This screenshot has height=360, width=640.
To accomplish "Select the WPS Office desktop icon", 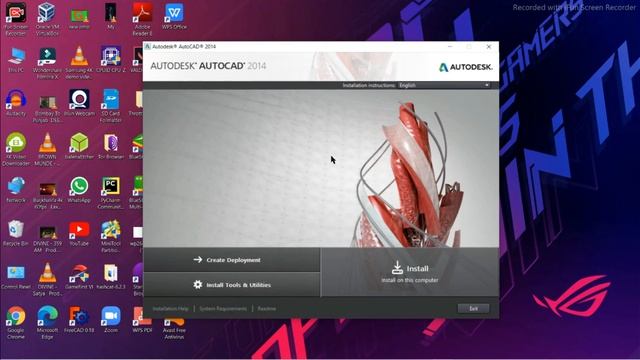I will click(x=174, y=16).
